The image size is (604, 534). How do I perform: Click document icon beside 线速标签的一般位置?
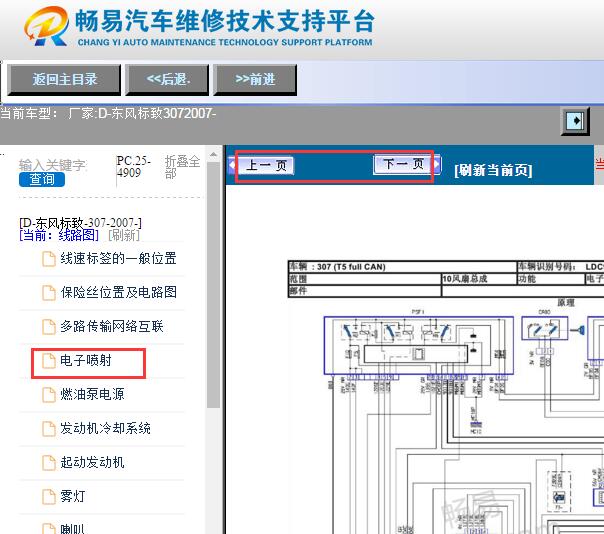pyautogui.click(x=49, y=259)
